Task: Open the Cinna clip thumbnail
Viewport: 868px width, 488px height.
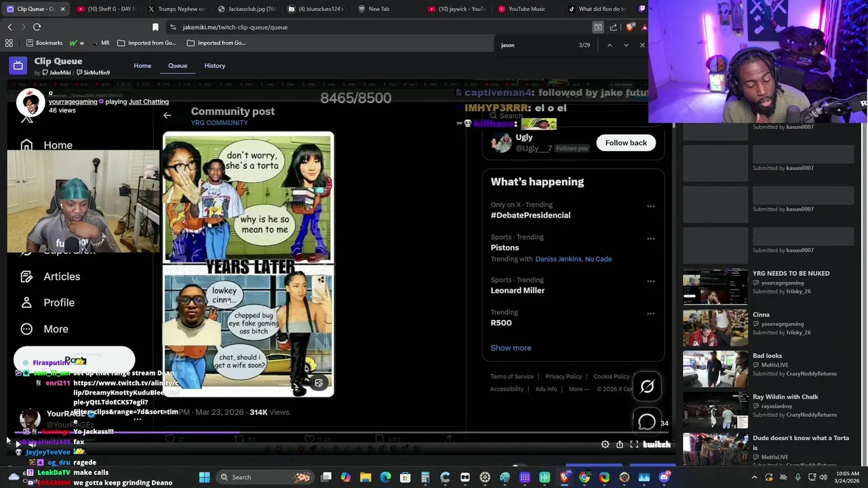Action: click(x=715, y=327)
